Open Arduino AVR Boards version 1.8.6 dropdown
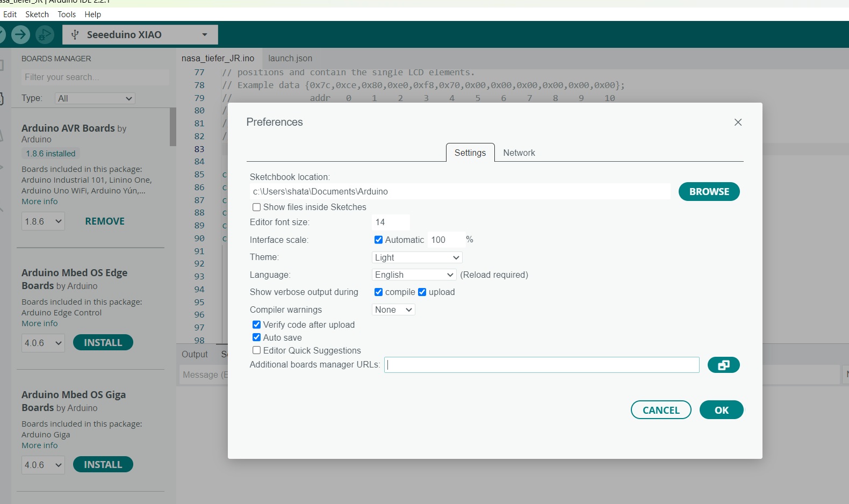Viewport: 849px width, 504px height. click(x=43, y=221)
